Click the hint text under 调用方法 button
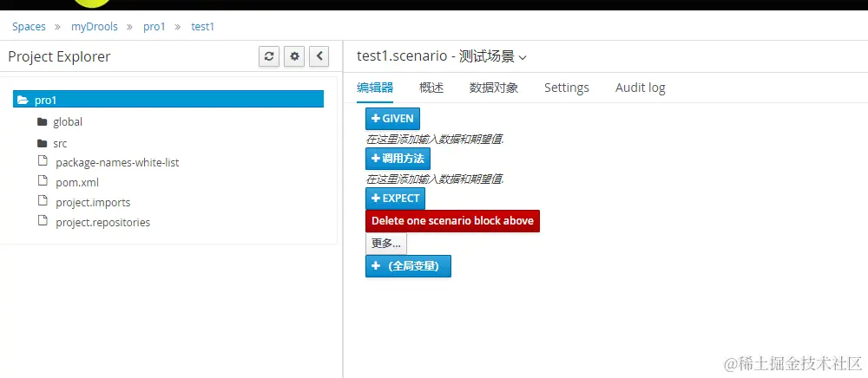The height and width of the screenshot is (378, 868). (x=435, y=179)
